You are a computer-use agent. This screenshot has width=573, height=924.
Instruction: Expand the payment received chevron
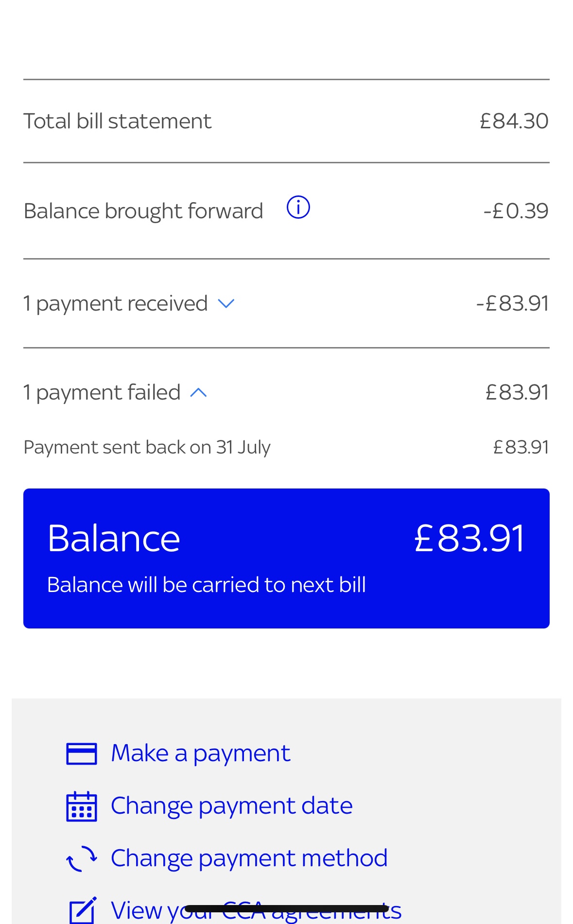pos(226,304)
